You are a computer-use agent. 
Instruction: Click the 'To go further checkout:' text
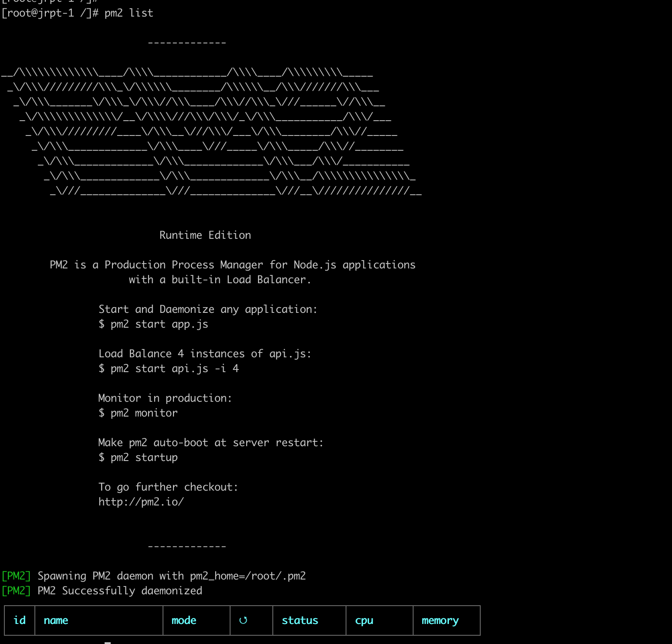coord(168,487)
